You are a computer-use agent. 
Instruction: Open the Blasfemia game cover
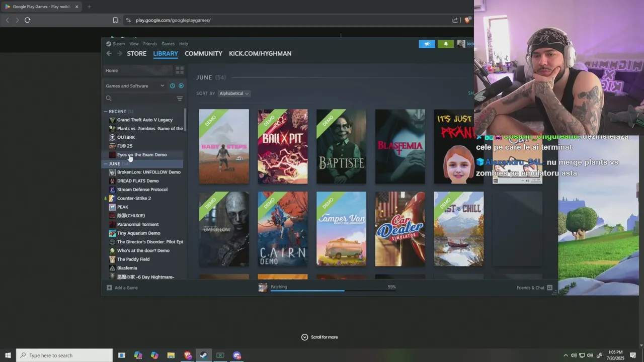click(400, 146)
